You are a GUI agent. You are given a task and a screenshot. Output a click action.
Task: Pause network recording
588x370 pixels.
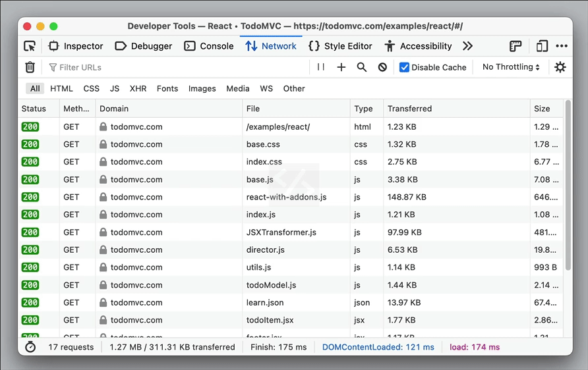click(320, 67)
